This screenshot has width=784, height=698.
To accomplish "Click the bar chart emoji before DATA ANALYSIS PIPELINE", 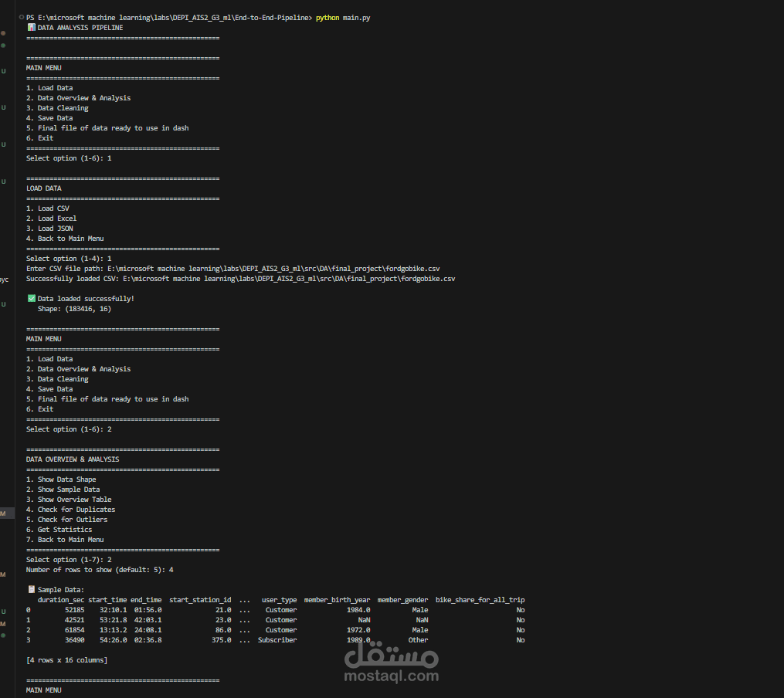I will (x=31, y=28).
